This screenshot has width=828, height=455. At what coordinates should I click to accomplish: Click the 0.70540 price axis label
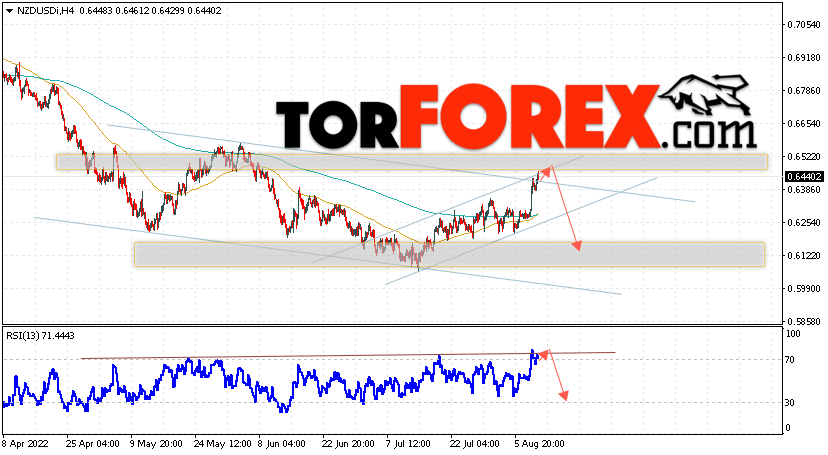(804, 24)
